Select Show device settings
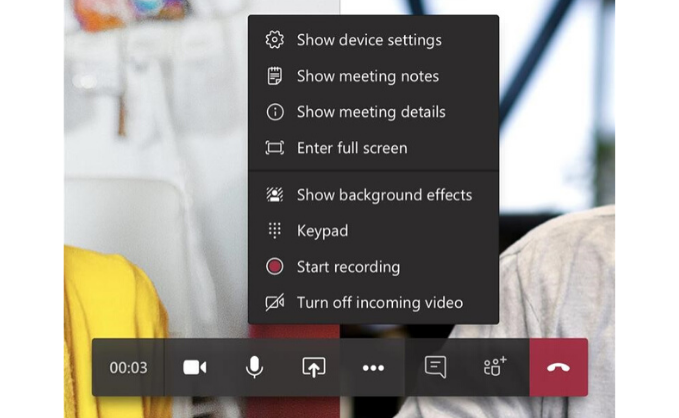 [373, 40]
